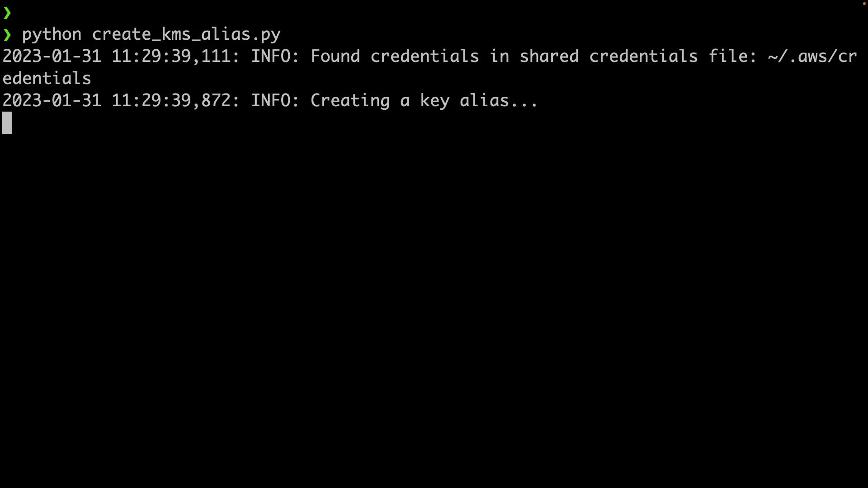
Task: Click the ~/.aws/cr path text
Action: pos(812,56)
